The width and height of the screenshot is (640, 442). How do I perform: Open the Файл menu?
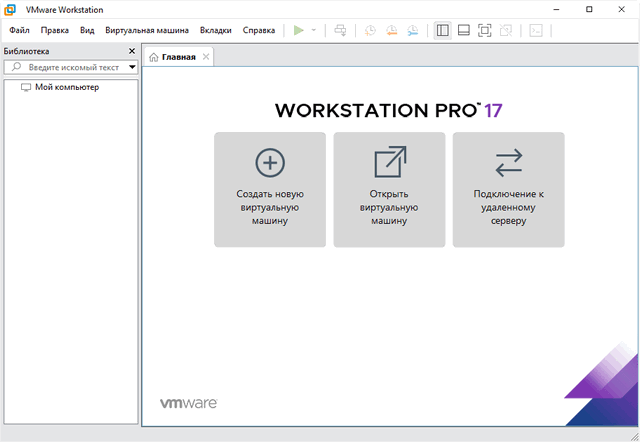click(19, 30)
